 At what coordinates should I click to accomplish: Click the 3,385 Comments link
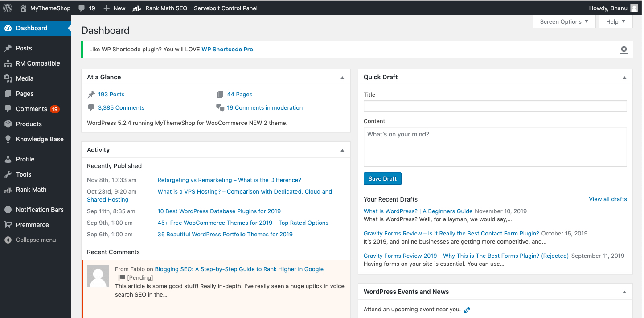point(121,108)
